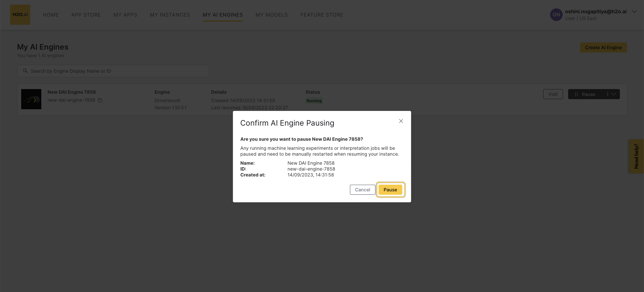Select MY MODELS navigation tab
The width and height of the screenshot is (644, 292).
point(271,15)
